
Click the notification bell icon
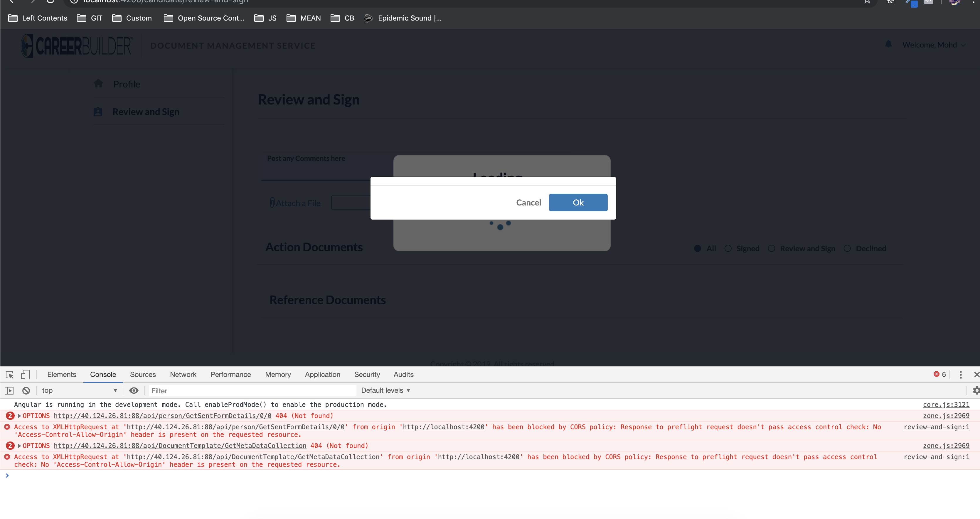[889, 45]
